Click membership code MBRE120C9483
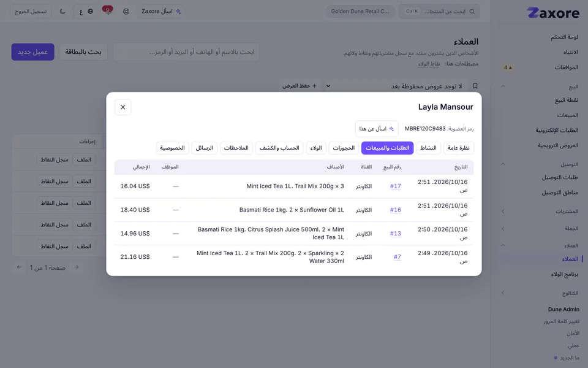Screen dimensions: 588x368 [425, 129]
